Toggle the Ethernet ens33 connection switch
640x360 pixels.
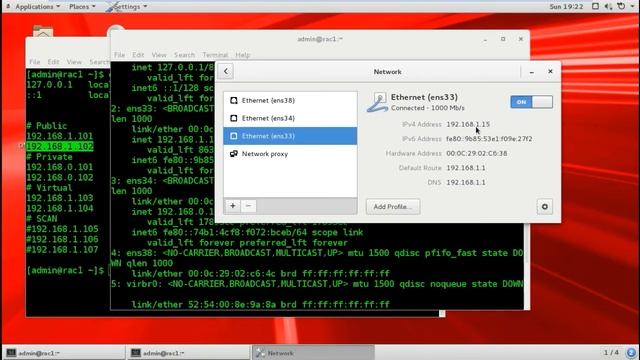tap(531, 102)
